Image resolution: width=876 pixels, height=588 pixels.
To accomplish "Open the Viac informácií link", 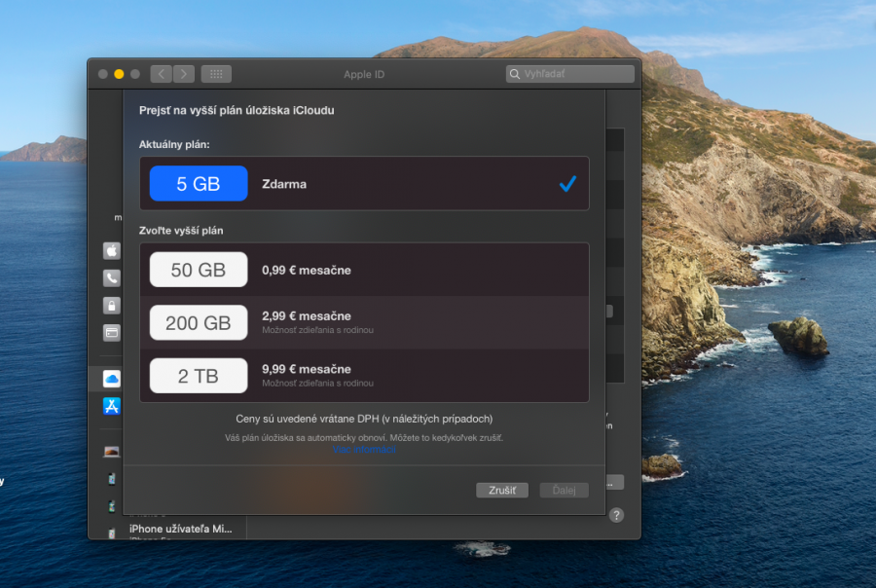I will (364, 450).
